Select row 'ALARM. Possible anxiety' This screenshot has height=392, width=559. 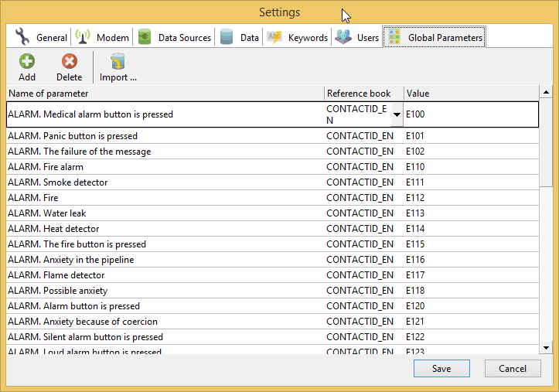272,291
